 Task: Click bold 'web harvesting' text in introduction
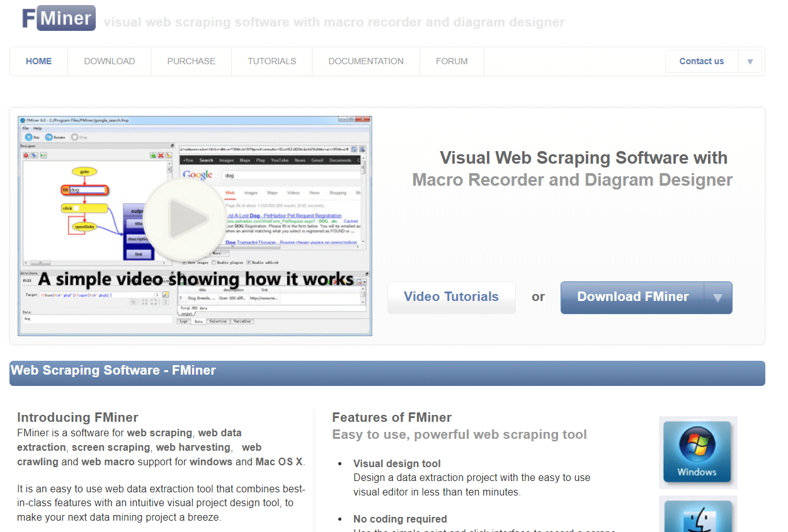193,448
